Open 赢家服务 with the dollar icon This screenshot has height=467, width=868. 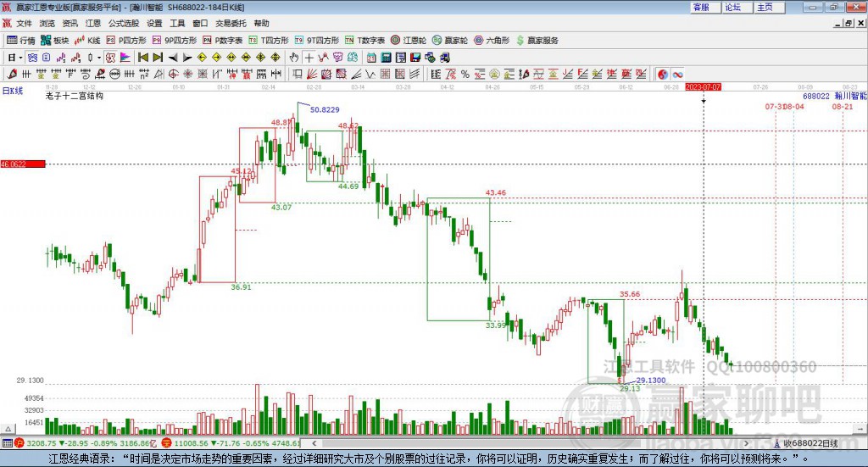click(537, 41)
